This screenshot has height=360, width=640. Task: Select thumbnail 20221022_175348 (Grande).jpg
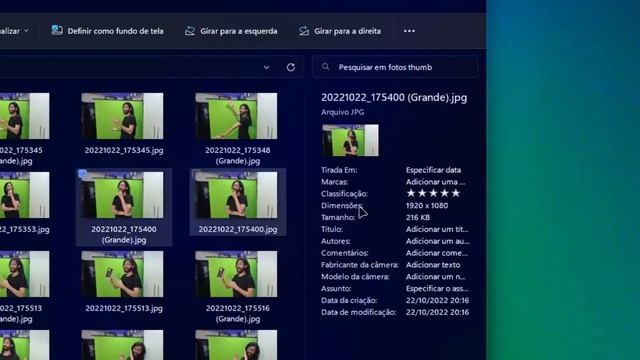[236, 116]
